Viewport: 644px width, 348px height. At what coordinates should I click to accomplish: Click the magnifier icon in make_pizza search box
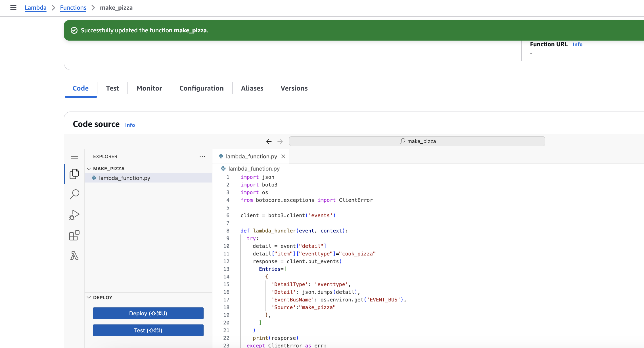(402, 141)
